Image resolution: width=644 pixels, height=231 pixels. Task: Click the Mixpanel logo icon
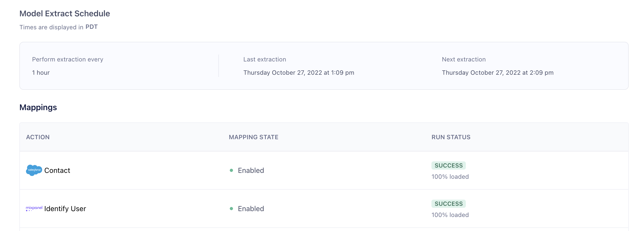coord(34,208)
